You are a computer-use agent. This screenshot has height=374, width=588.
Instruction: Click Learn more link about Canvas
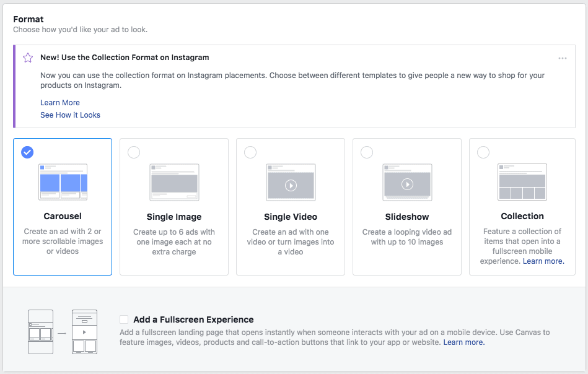tap(464, 342)
